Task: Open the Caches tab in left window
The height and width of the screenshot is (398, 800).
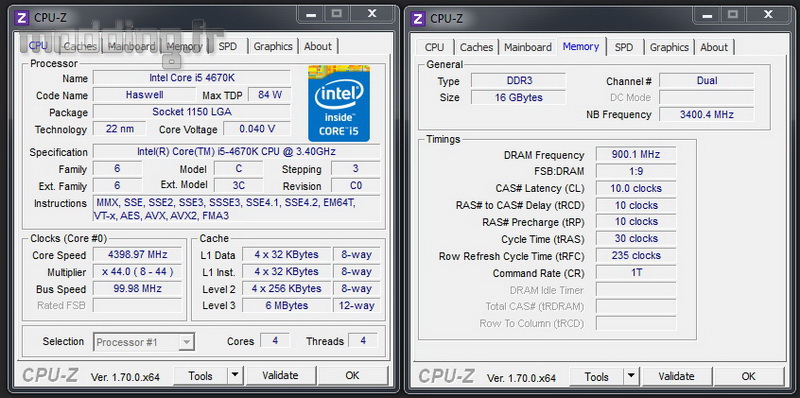Action: tap(80, 46)
